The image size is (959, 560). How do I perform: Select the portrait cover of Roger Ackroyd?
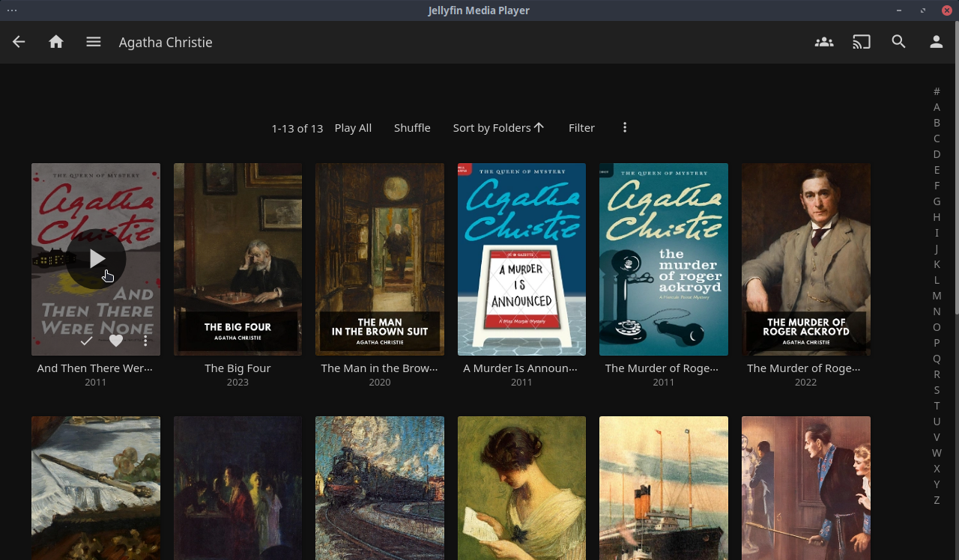pos(806,259)
